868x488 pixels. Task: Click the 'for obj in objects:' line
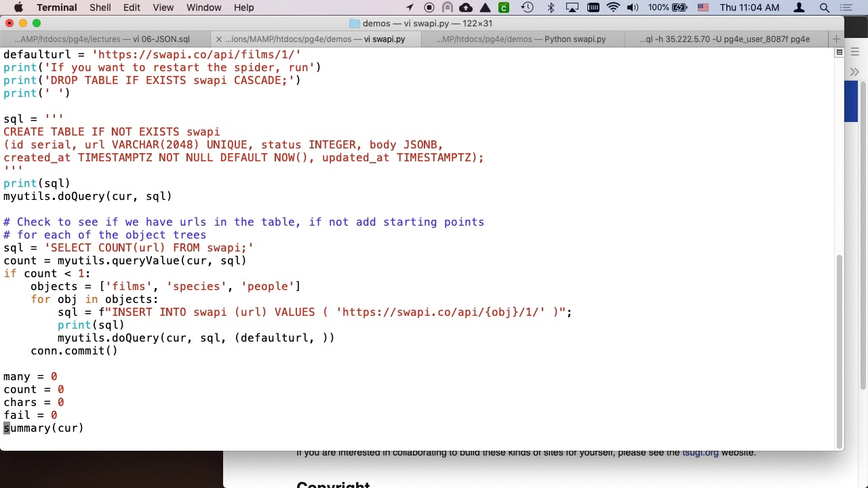[x=94, y=300]
